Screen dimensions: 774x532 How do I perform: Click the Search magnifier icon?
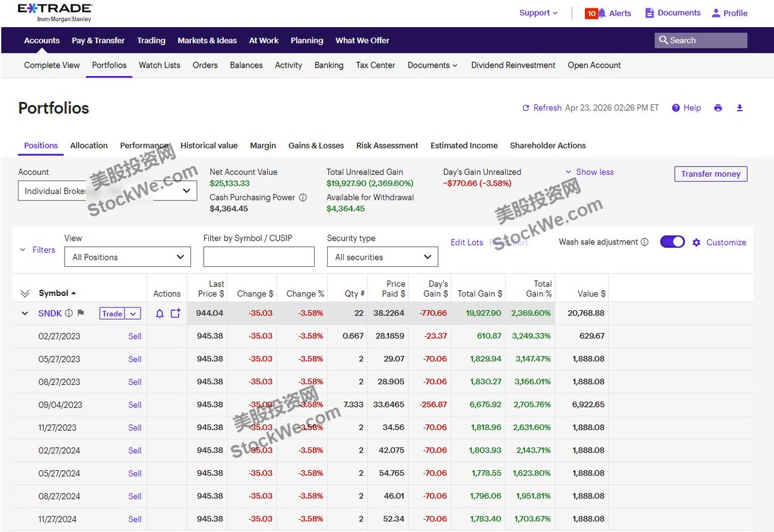pyautogui.click(x=663, y=40)
